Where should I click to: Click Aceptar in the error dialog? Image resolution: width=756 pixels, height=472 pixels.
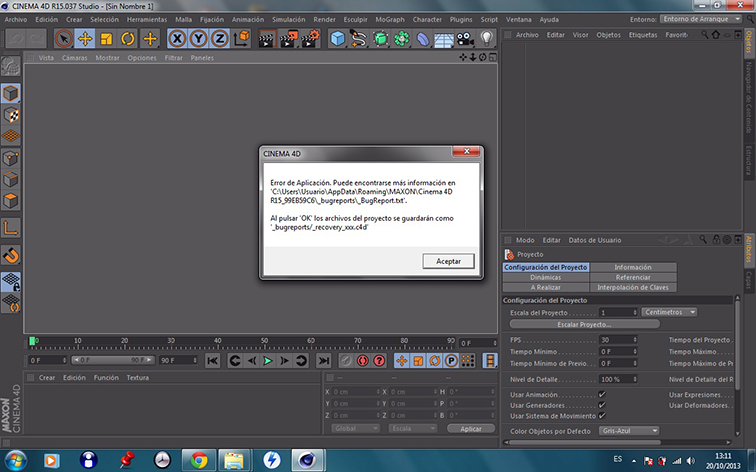448,261
